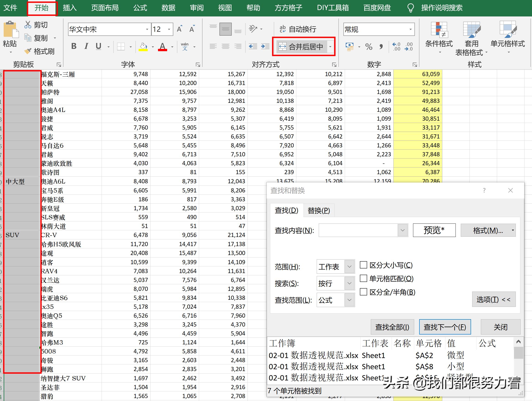Select the Format Painter tool

40,51
